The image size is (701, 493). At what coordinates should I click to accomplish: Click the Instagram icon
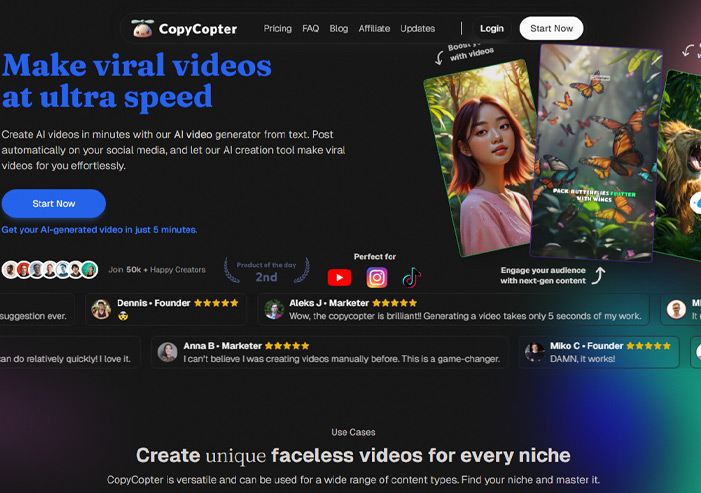click(376, 278)
